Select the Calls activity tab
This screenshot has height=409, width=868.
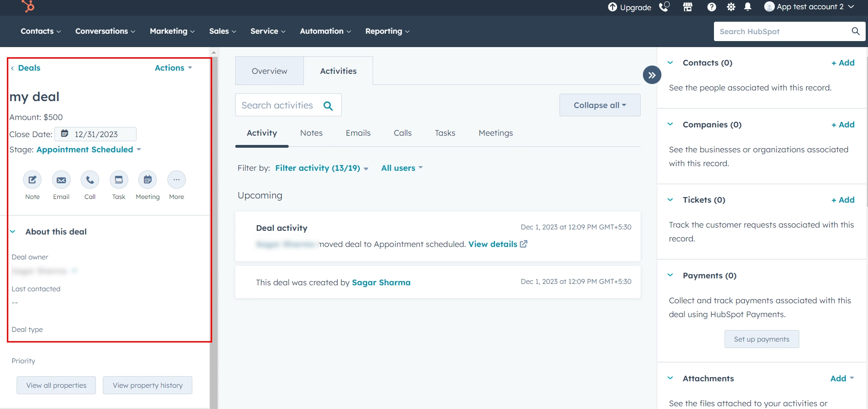[x=403, y=133]
